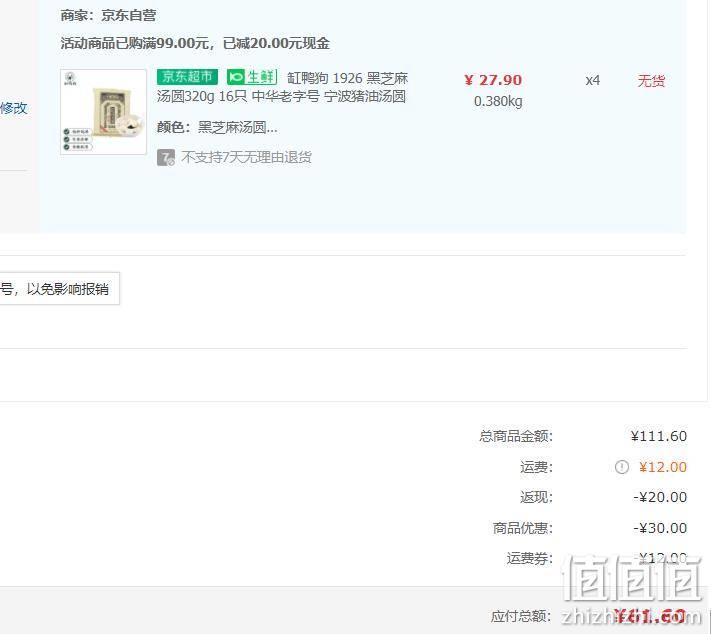Click the red 无货 out-of-stock status
This screenshot has width=711, height=634.
651,81
